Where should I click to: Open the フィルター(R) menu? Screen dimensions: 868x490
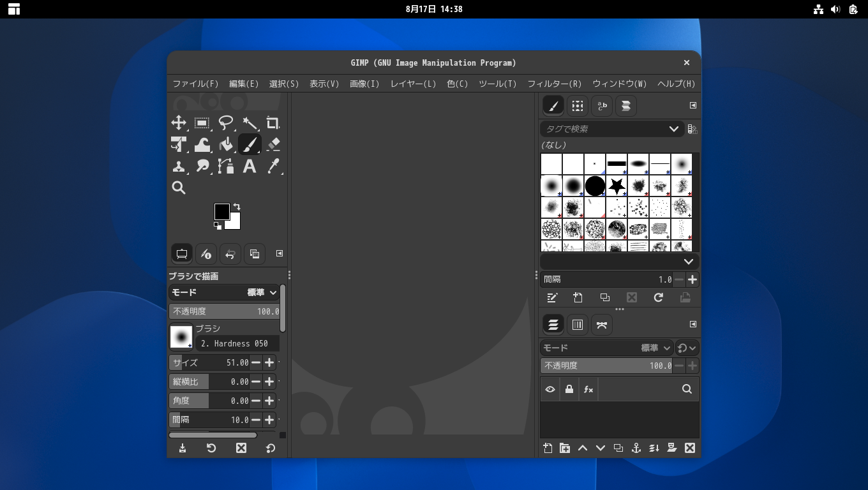pos(555,84)
